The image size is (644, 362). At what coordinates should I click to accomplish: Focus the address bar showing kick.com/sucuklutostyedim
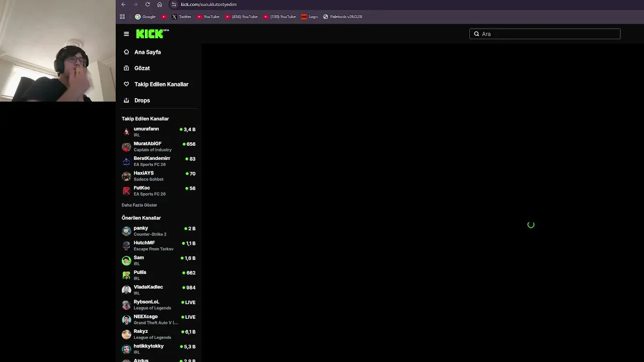(x=208, y=5)
